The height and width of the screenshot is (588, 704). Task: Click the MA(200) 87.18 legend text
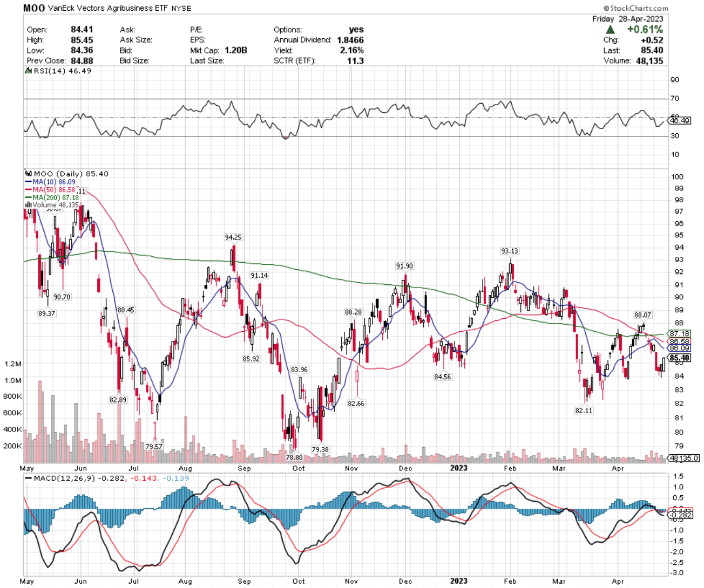pyautogui.click(x=56, y=197)
